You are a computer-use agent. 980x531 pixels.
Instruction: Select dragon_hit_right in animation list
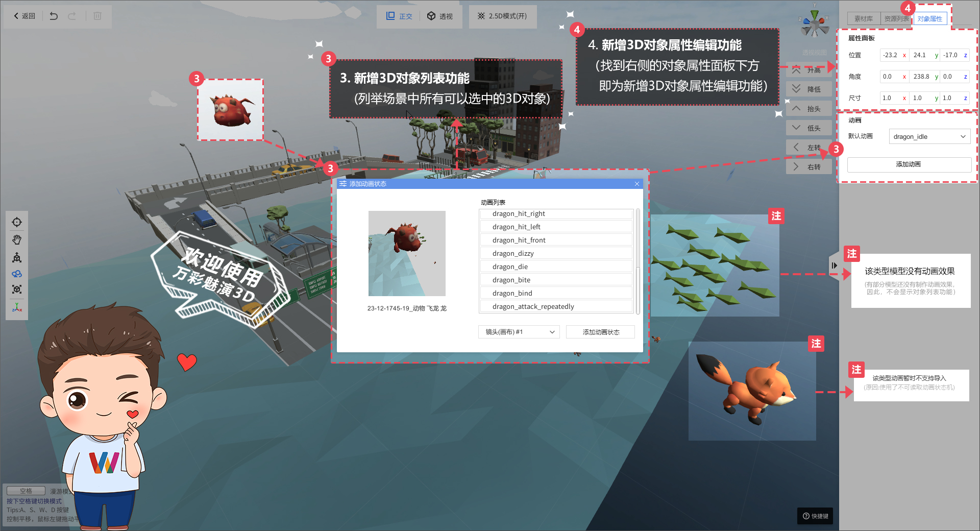coord(556,214)
